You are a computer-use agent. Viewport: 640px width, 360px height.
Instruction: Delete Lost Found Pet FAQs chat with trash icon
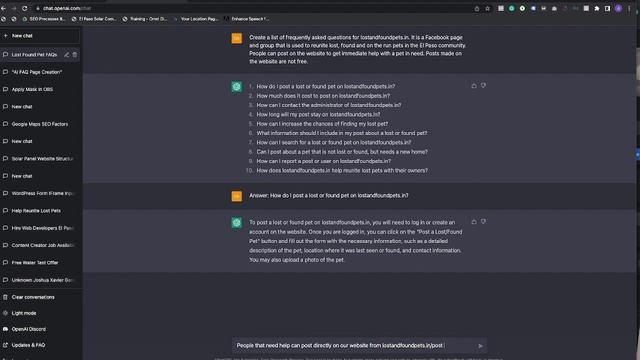click(x=75, y=55)
